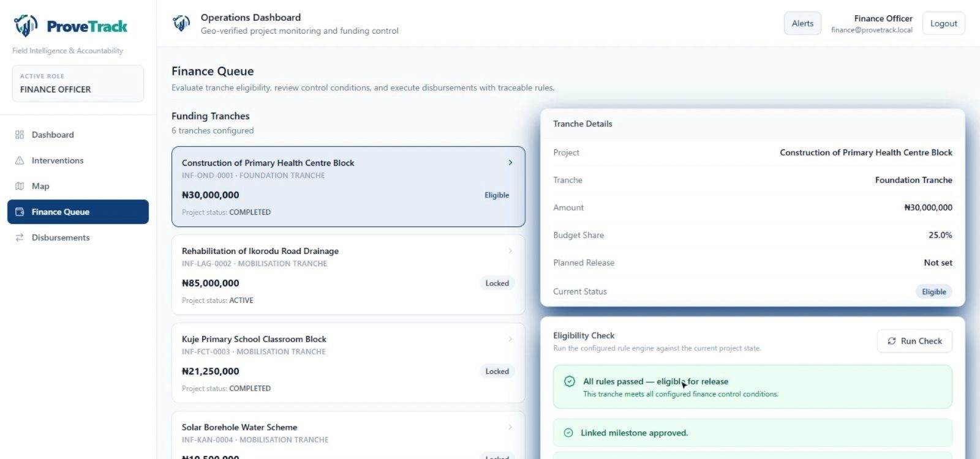Click the finance@provetrack.local email
The image size is (980, 459).
(872, 30)
